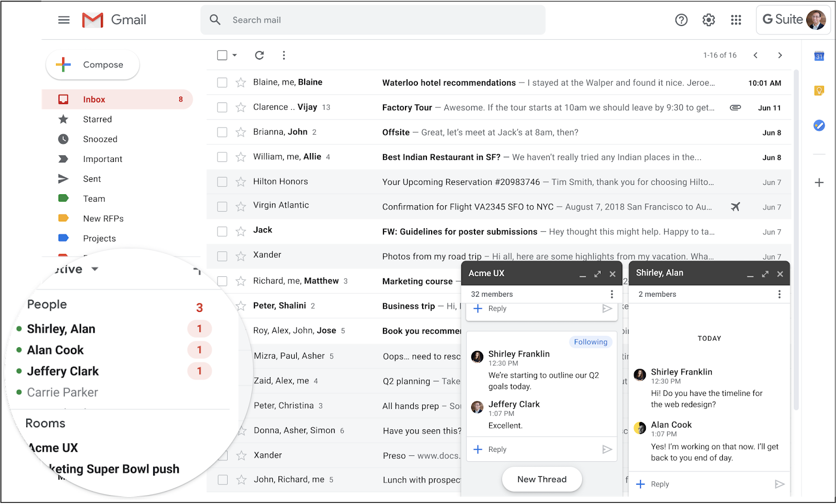
Task: Open the Help question mark icon
Action: (681, 20)
